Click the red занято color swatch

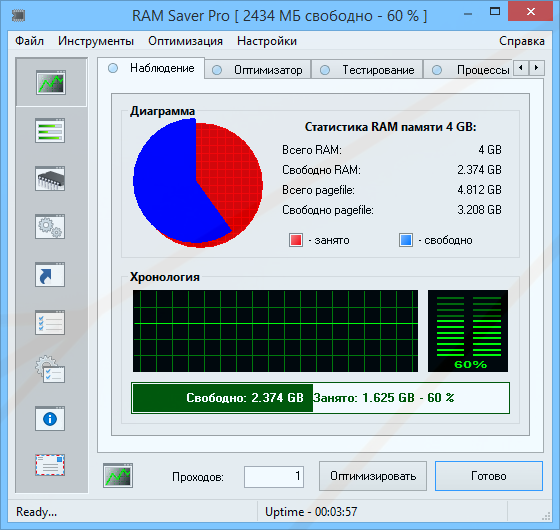296,240
